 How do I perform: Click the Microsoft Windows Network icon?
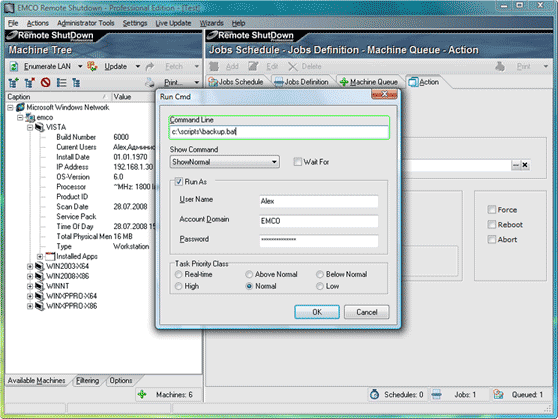point(20,107)
